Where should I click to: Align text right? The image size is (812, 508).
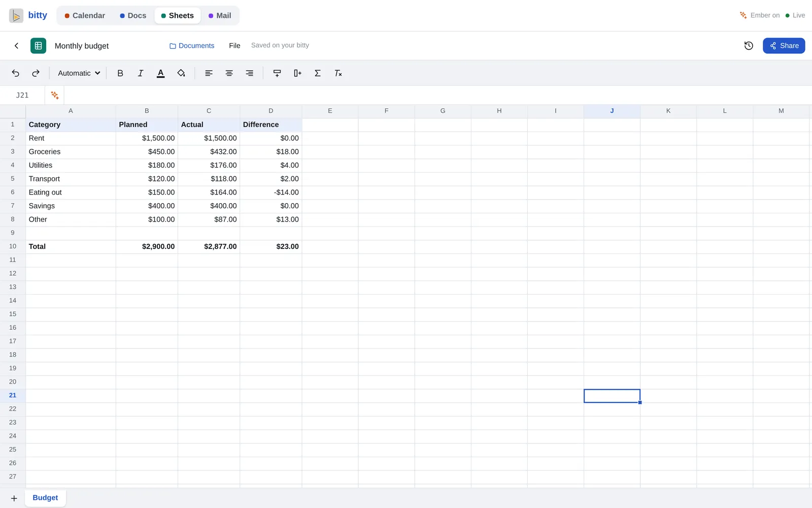click(x=250, y=73)
